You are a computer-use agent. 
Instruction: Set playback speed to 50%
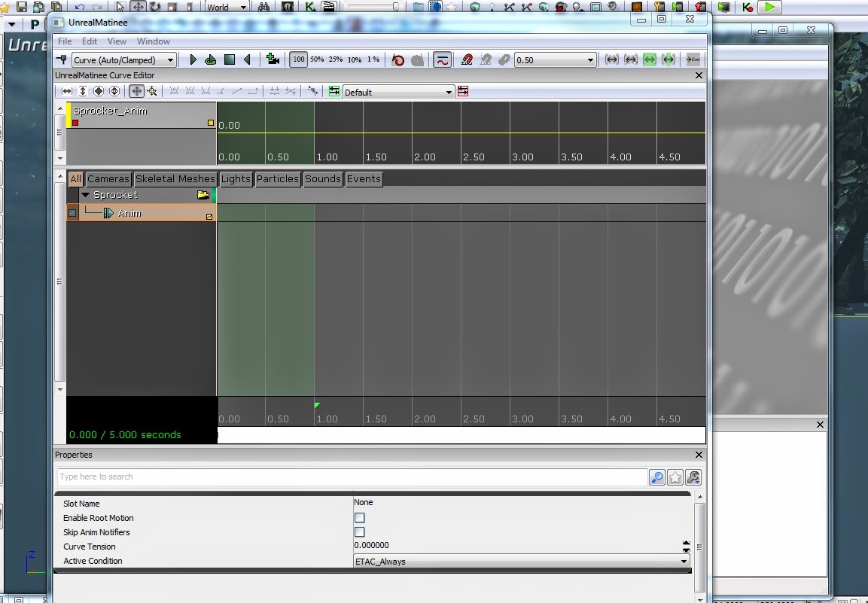pyautogui.click(x=317, y=59)
